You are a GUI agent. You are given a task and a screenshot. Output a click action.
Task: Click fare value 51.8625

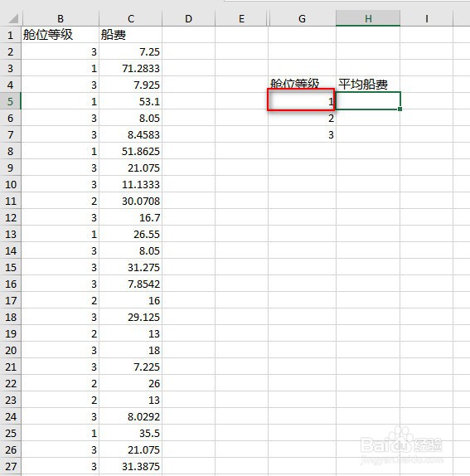click(x=131, y=151)
